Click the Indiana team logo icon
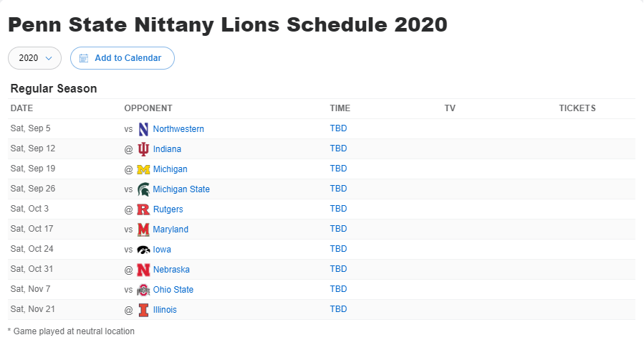 click(x=143, y=149)
